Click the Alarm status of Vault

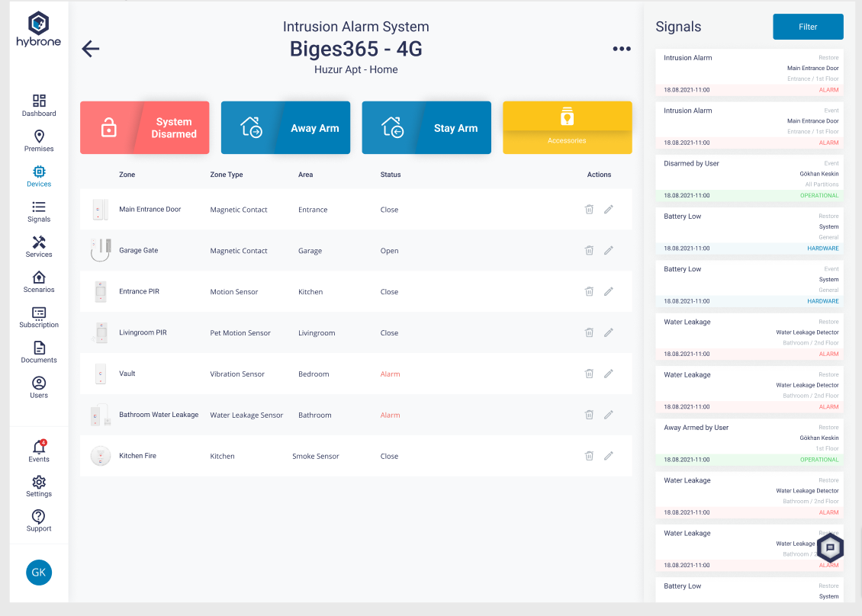tap(391, 374)
